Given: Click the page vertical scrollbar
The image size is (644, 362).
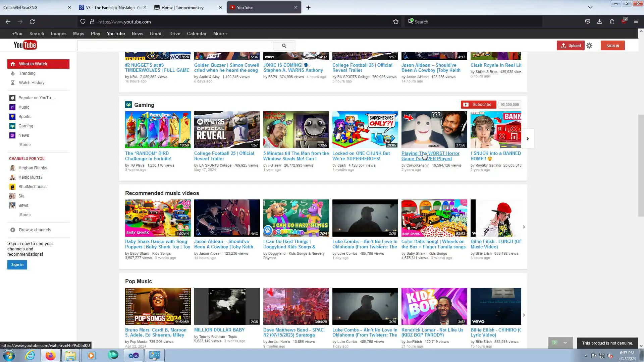Looking at the screenshot, I should pos(641,166).
